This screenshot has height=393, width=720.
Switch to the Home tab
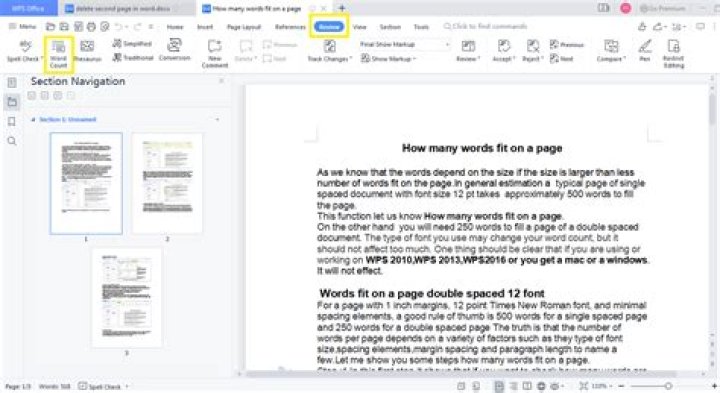[175, 27]
